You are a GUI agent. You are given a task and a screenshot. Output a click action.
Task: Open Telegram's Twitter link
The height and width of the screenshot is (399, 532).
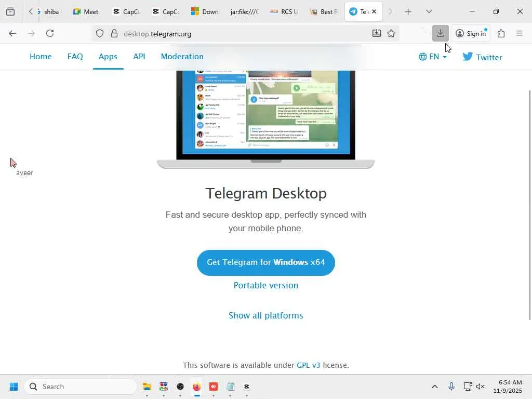482,57
